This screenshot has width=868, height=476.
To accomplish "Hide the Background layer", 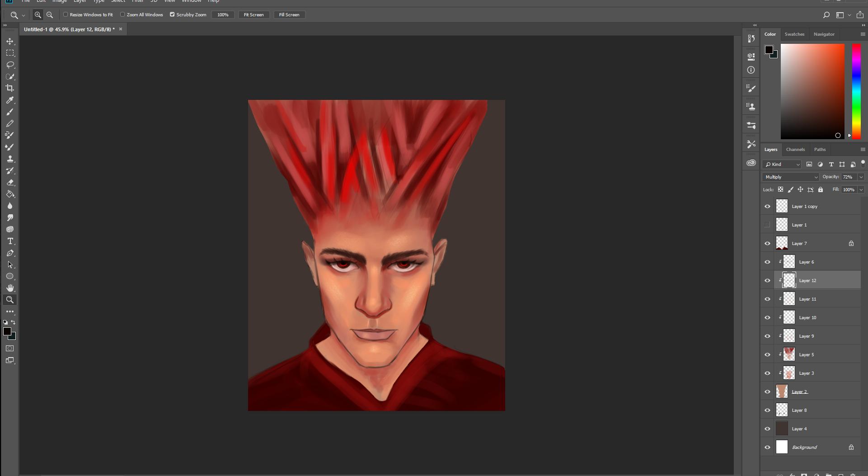I will click(x=767, y=447).
